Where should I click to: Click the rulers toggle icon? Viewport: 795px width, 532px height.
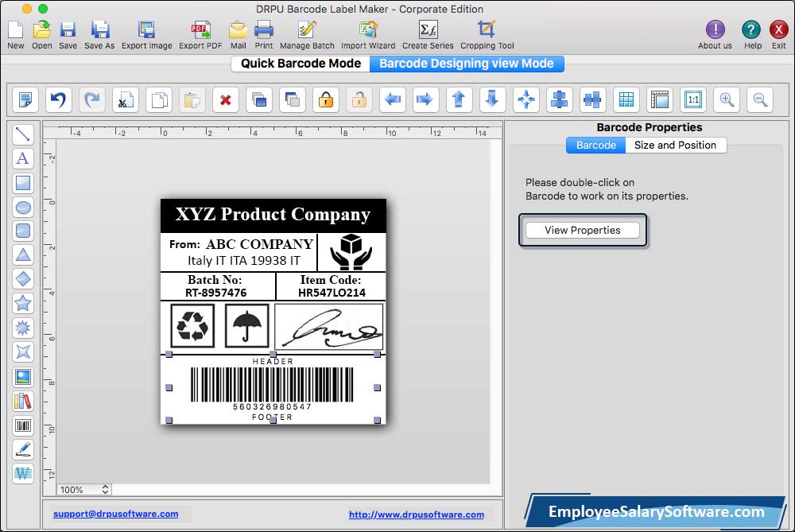pyautogui.click(x=660, y=99)
